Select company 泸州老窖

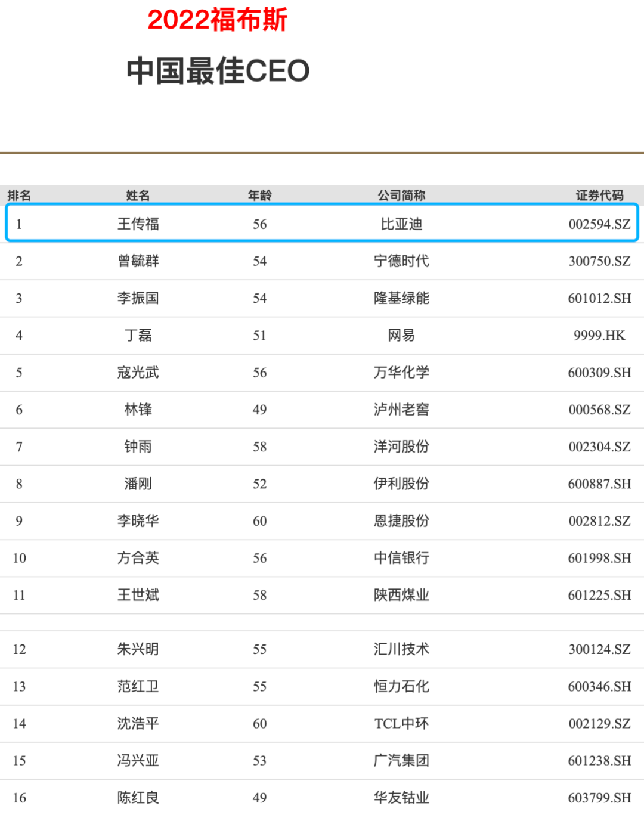pyautogui.click(x=401, y=409)
